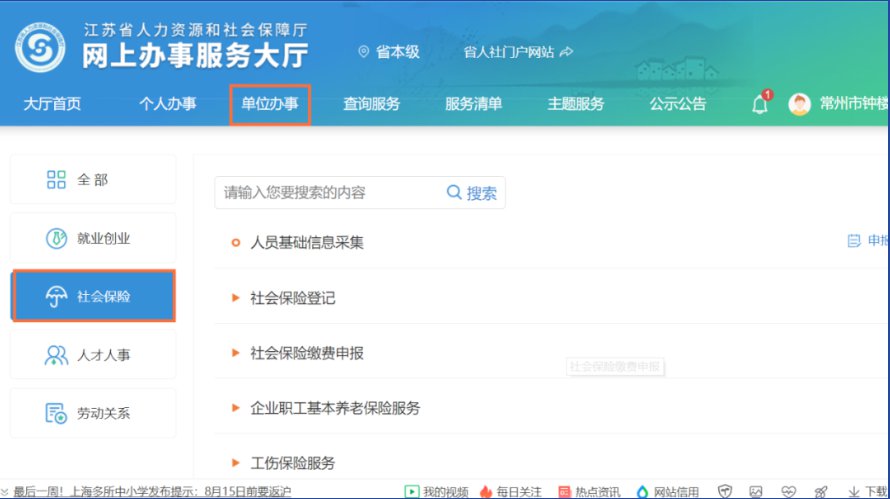
Task: Click the notification bell icon
Action: pos(760,104)
